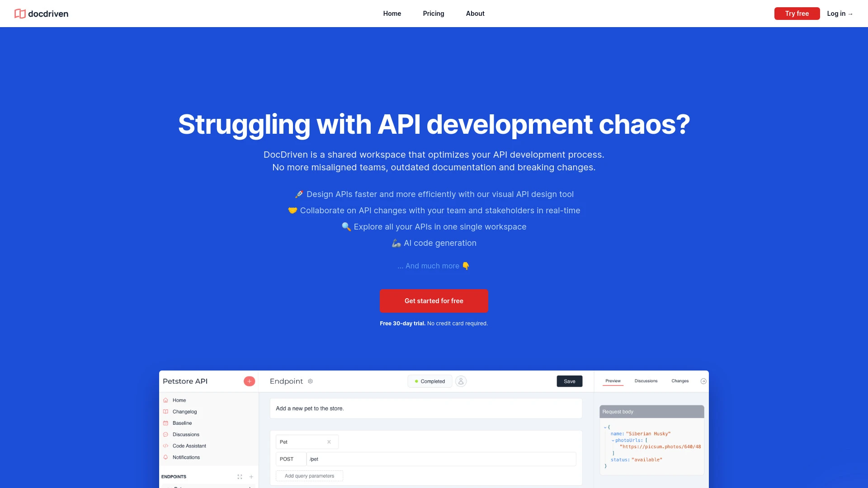The width and height of the screenshot is (868, 488).
Task: Select the Discussions tab in endpoint panel
Action: pyautogui.click(x=646, y=380)
